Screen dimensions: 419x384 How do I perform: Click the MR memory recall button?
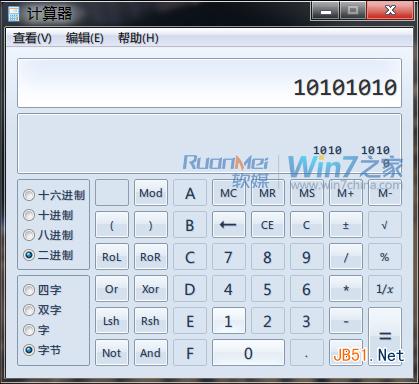pyautogui.click(x=268, y=193)
